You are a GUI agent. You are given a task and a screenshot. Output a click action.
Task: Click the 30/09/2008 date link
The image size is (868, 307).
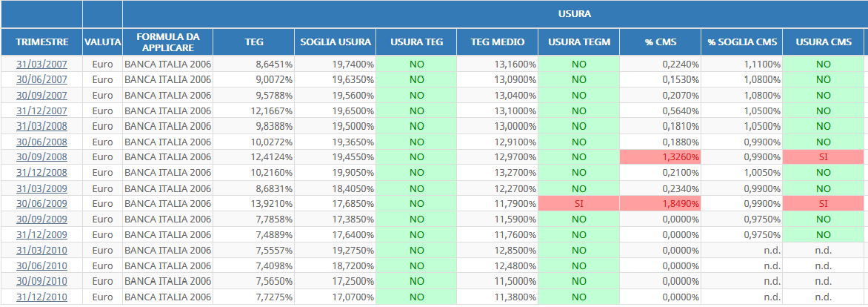click(x=41, y=157)
